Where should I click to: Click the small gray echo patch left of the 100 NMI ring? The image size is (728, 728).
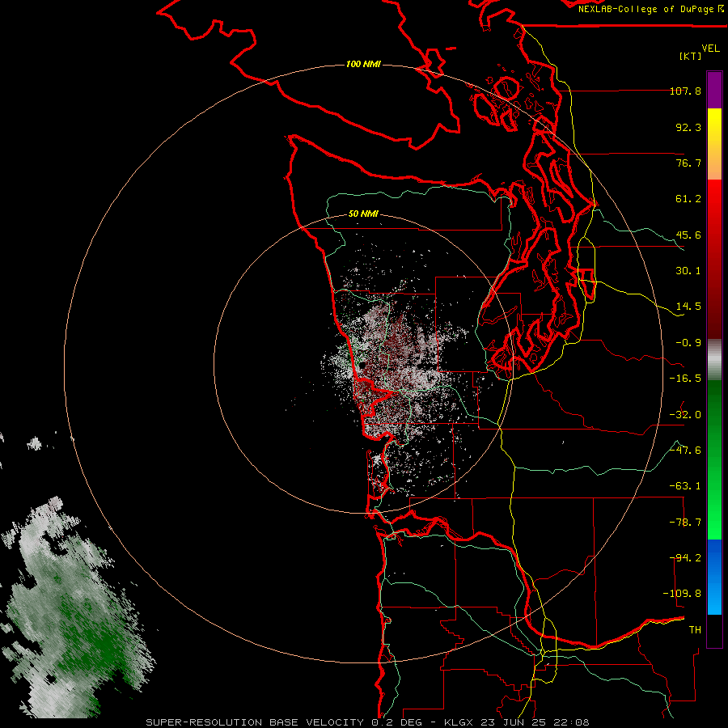tap(34, 443)
